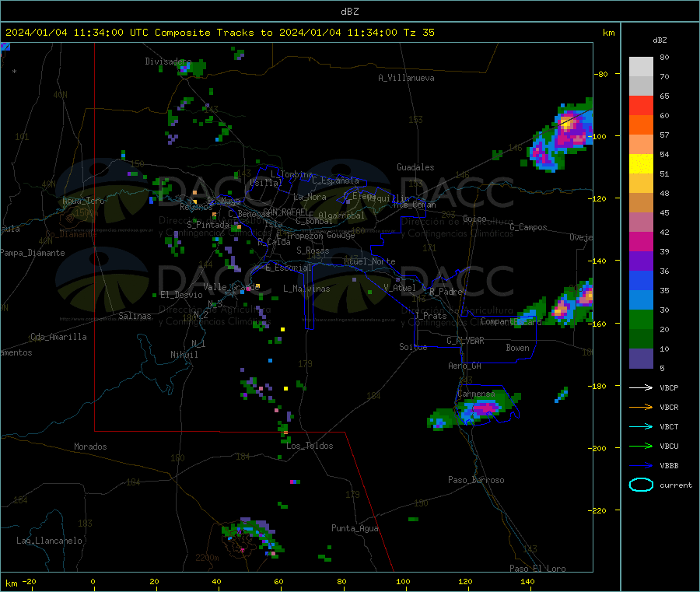The width and height of the screenshot is (700, 592).
Task: Click the 'Soitue' map label
Action: [x=413, y=347]
